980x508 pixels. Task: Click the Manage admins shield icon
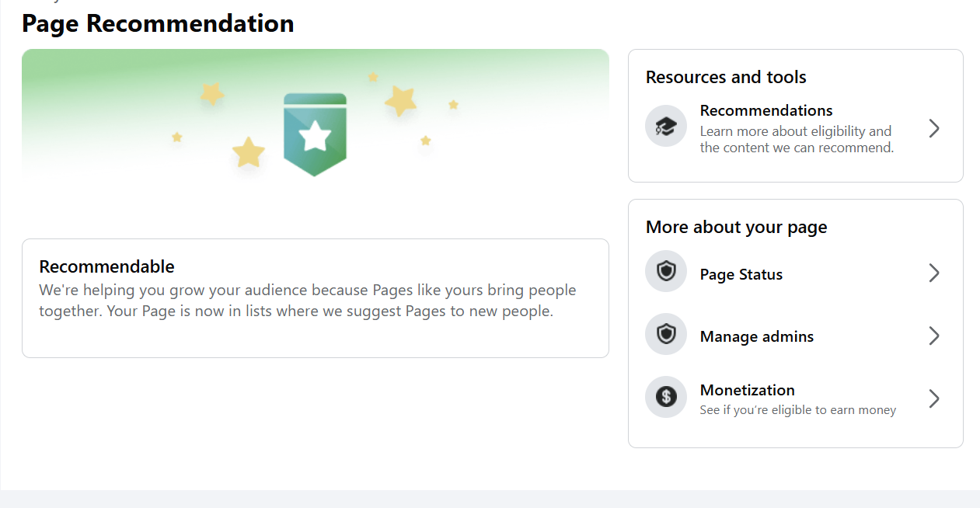click(x=666, y=334)
